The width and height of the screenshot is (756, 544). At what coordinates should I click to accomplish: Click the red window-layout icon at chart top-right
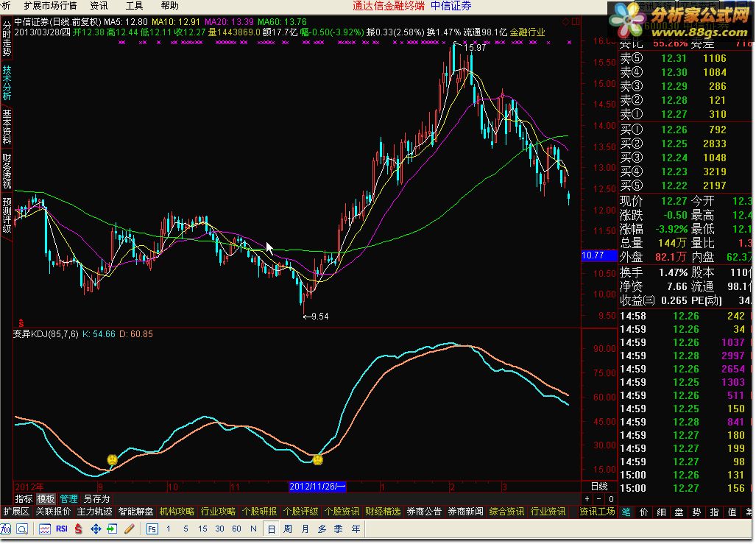click(576, 21)
